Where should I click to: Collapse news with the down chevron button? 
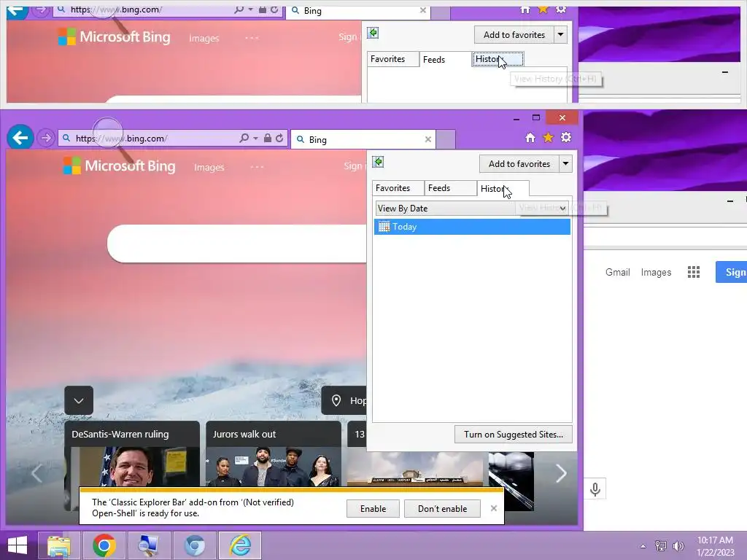pyautogui.click(x=79, y=400)
